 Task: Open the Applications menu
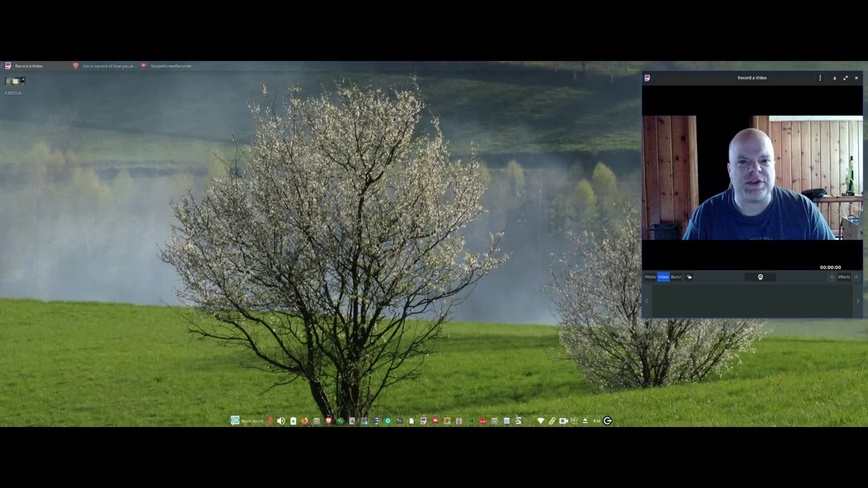(247, 421)
